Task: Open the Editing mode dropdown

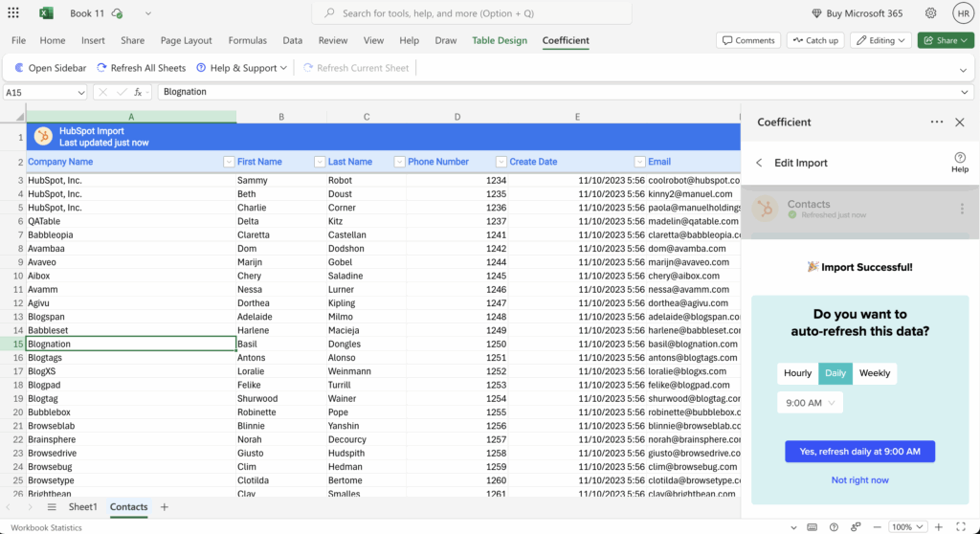Action: pos(880,40)
